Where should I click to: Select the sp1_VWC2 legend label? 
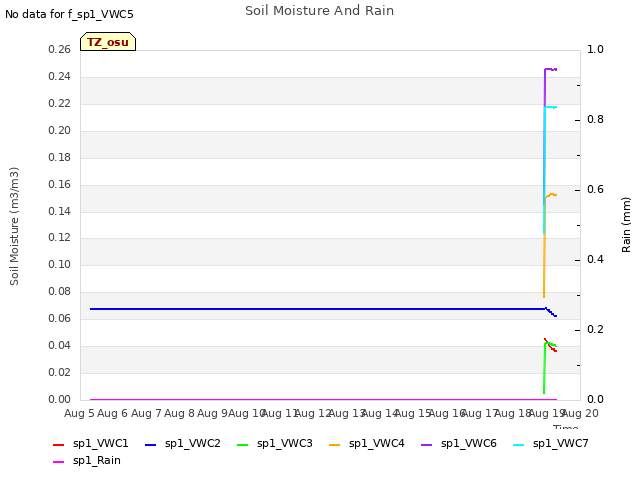click(x=193, y=443)
